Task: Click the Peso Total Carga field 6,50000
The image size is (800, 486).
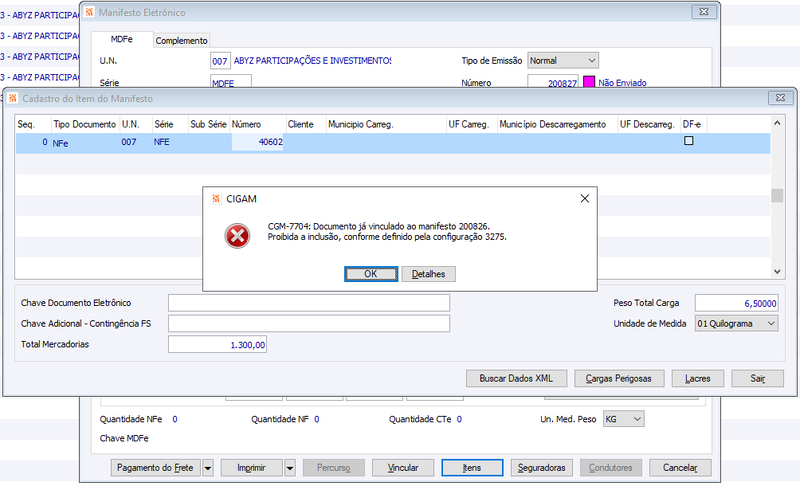Action: coord(737,303)
